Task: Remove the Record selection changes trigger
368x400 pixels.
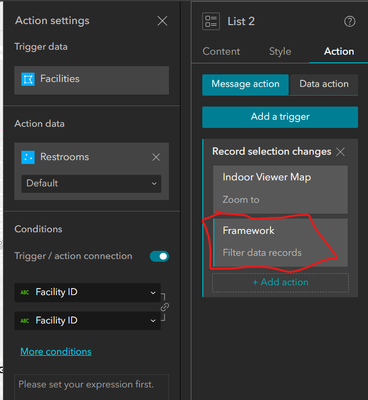Action: pyautogui.click(x=340, y=152)
